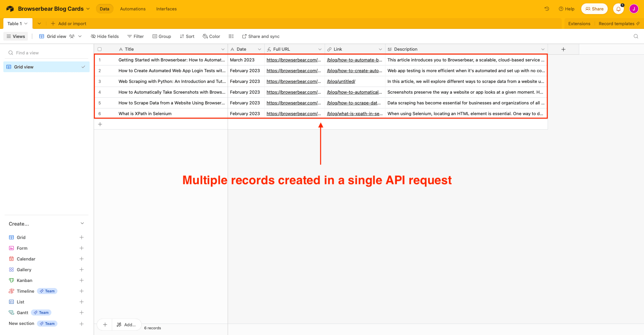Create a Timeline view
Viewport: 644px width, 335px height.
[26, 291]
